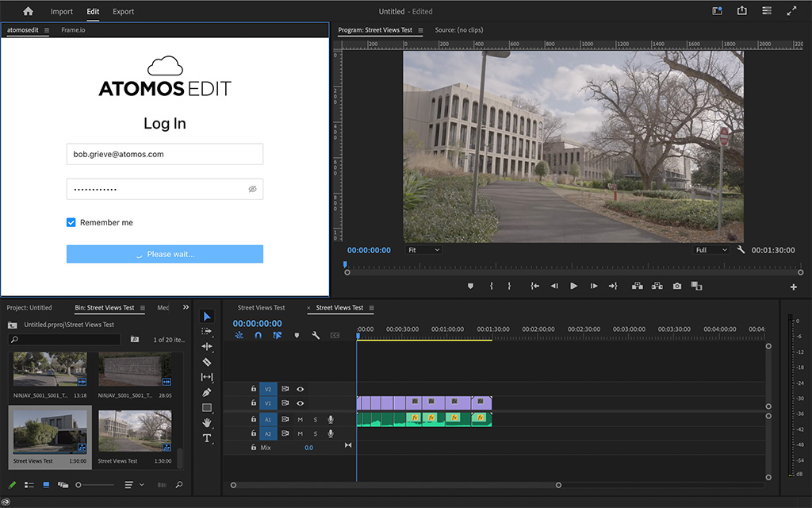Toggle V2 track output eye

[300, 389]
